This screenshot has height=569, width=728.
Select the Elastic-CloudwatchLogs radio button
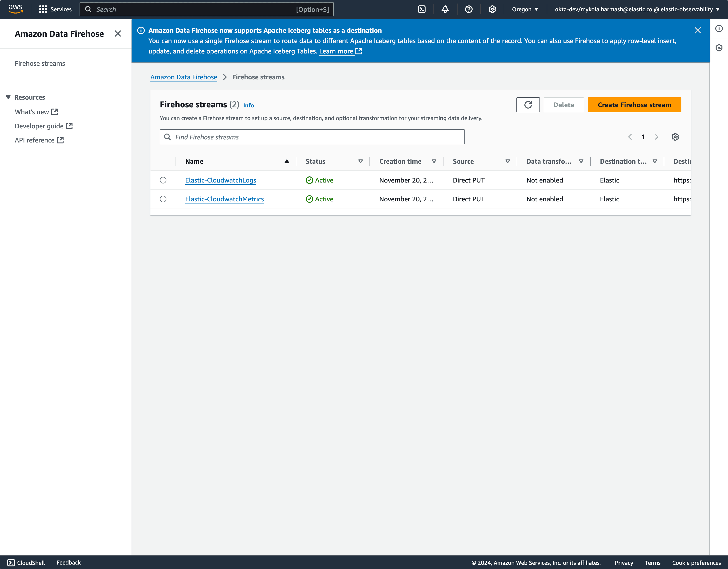[x=163, y=180]
